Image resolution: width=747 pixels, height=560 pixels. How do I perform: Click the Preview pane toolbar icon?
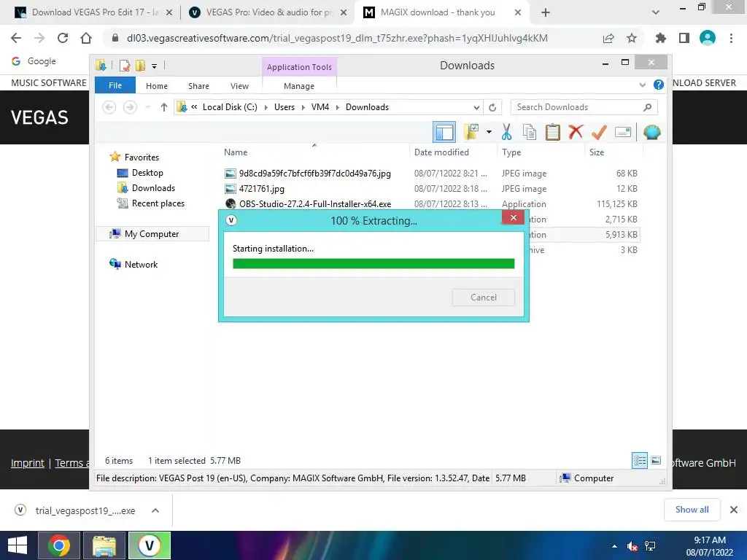pyautogui.click(x=444, y=133)
